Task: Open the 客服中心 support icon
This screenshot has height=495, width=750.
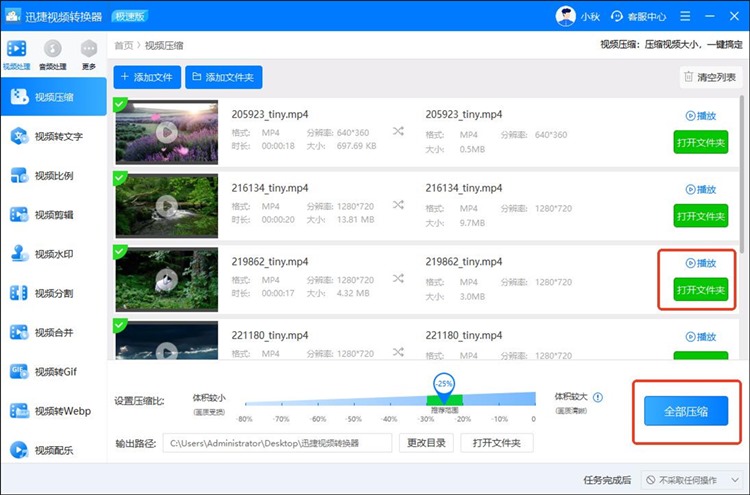Action: (617, 16)
